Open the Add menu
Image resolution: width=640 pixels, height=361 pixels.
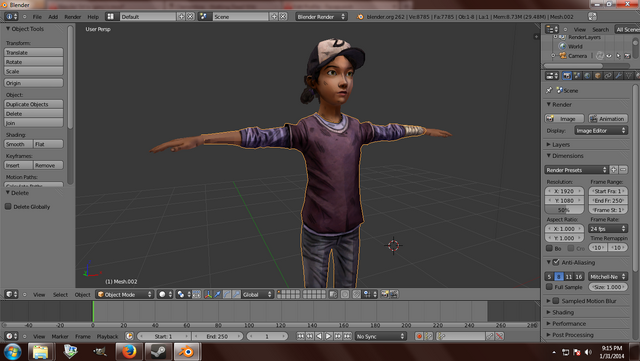point(53,17)
